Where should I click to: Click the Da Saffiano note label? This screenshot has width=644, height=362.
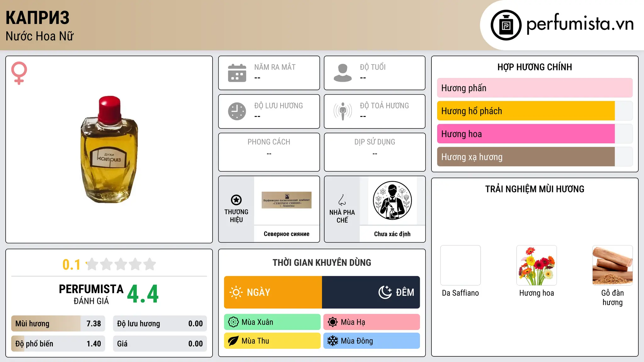[x=460, y=293]
